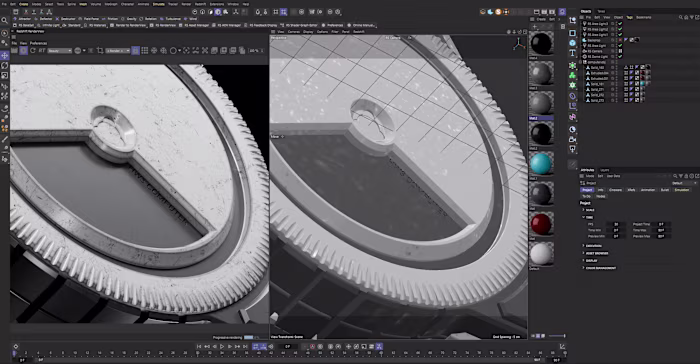Switch to Layers tab beside Attributes
The image size is (700, 364).
point(604,170)
